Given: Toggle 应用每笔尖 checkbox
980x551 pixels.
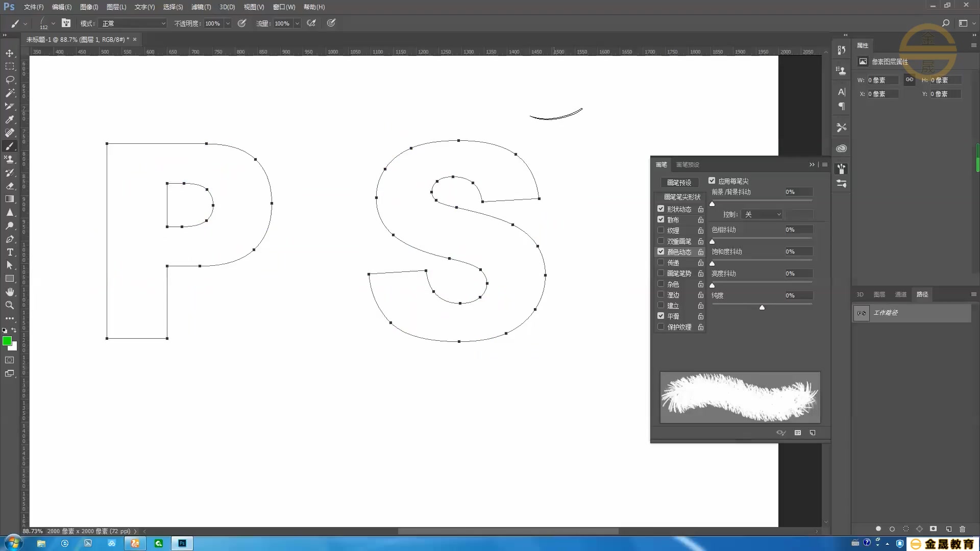Looking at the screenshot, I should pyautogui.click(x=712, y=181).
